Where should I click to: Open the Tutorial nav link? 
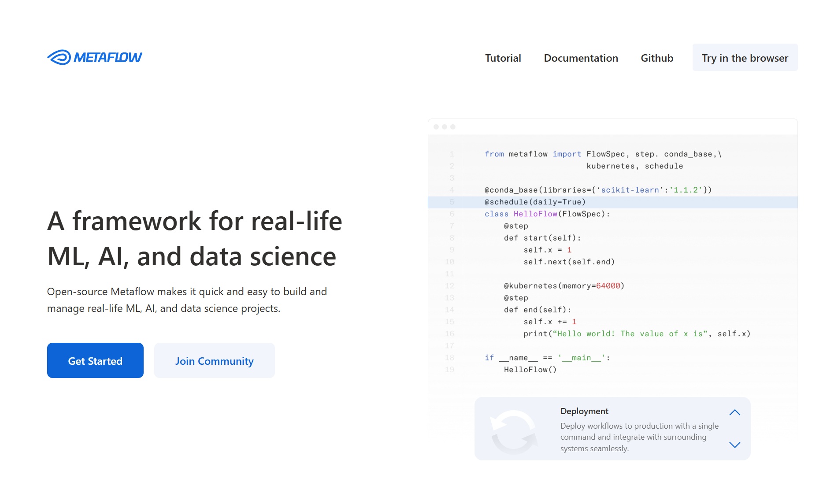(503, 58)
